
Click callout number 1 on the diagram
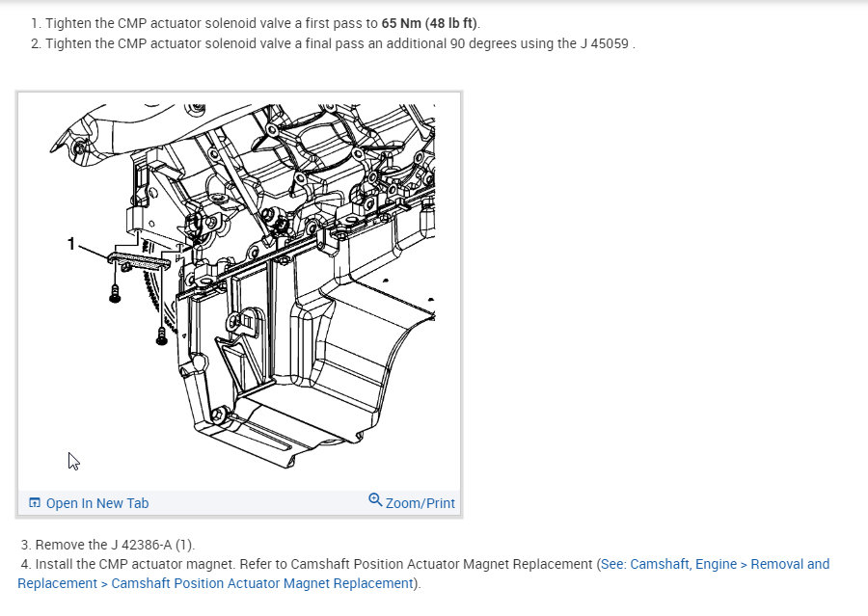(73, 244)
